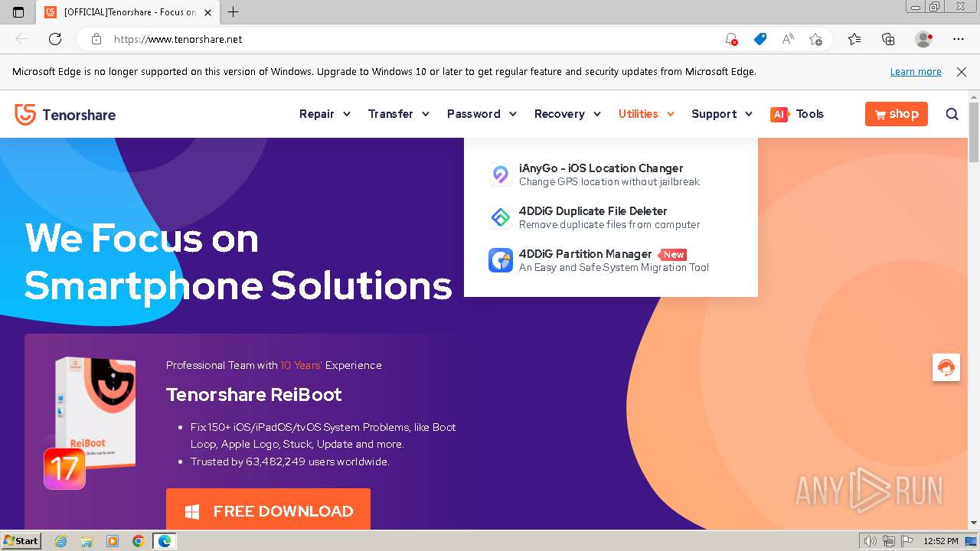
Task: Click the volume speaker tray icon
Action: pos(871,541)
